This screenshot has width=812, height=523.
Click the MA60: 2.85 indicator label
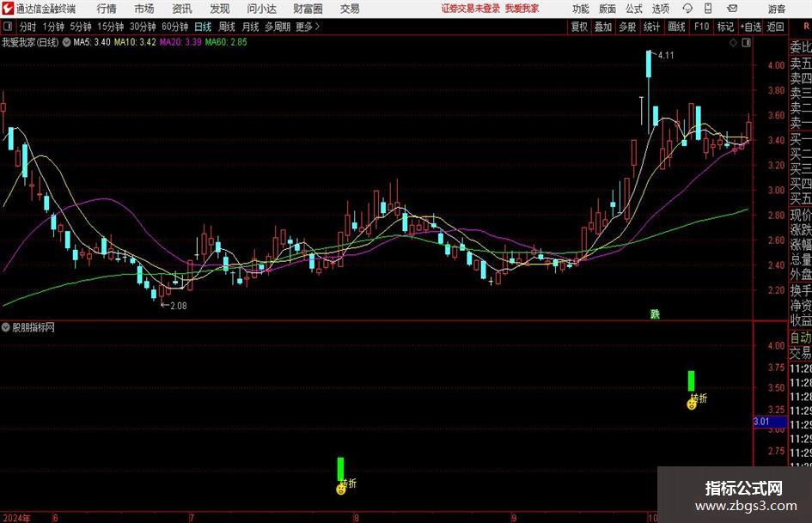tap(226, 42)
